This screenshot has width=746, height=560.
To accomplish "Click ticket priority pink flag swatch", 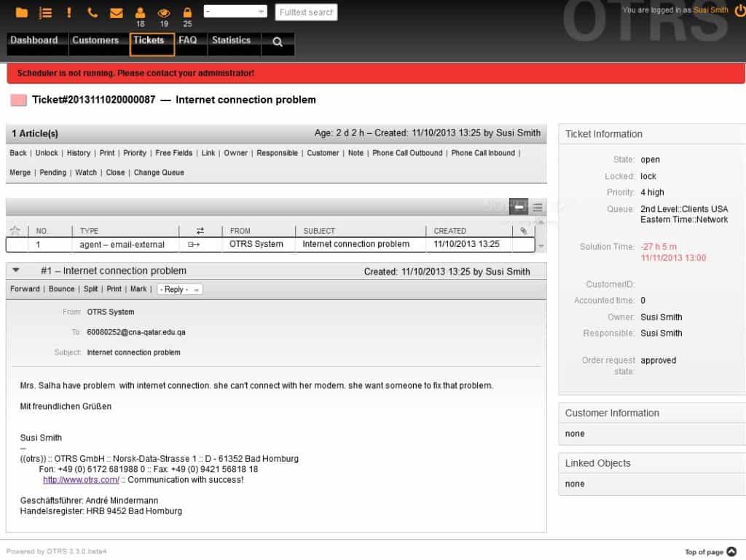I will coord(18,100).
